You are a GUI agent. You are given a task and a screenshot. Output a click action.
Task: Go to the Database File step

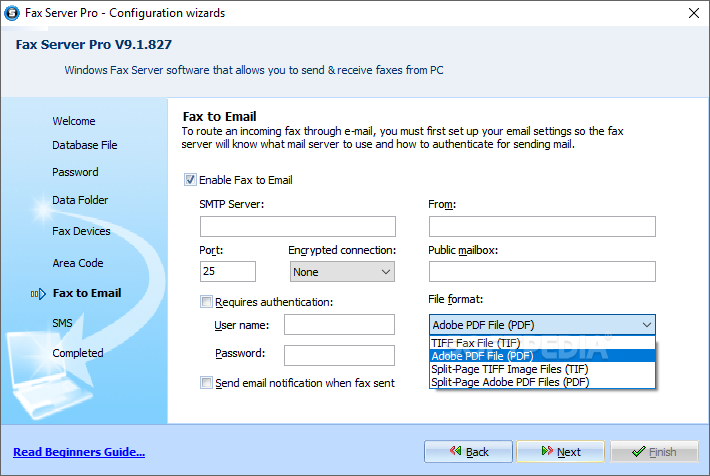point(85,145)
